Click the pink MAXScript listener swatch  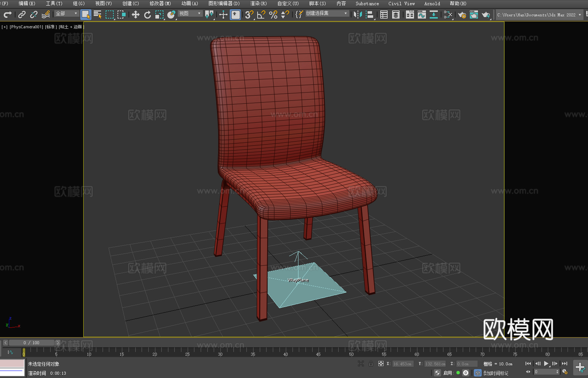coord(12,364)
